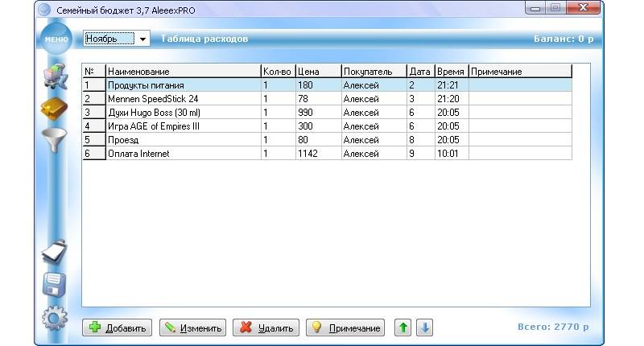Click the № column header
The image size is (644, 346).
coord(94,72)
